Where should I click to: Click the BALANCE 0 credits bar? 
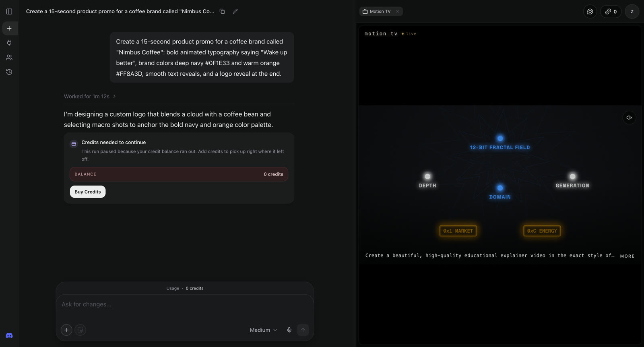coord(179,174)
